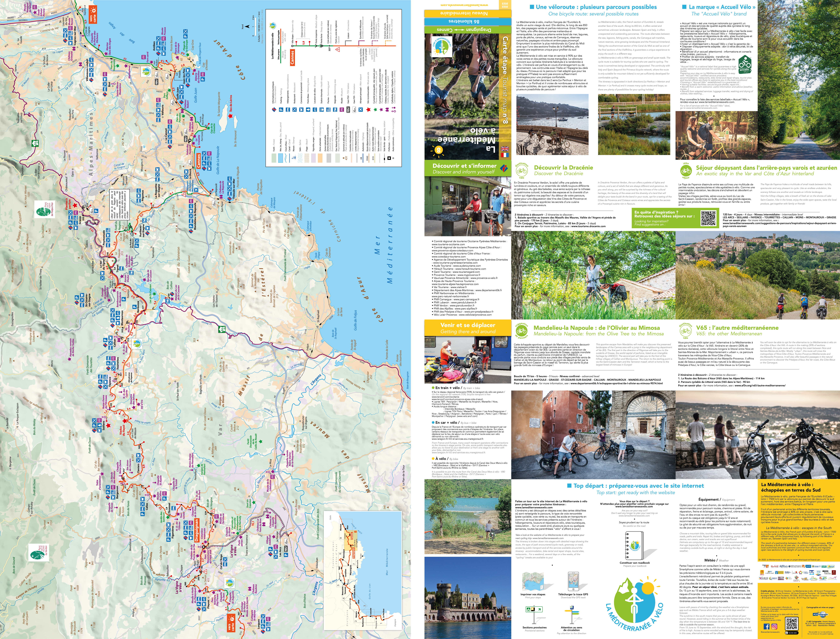Click the Parking symbol in the legend
Screen dimensions: 840x639
(281, 110)
